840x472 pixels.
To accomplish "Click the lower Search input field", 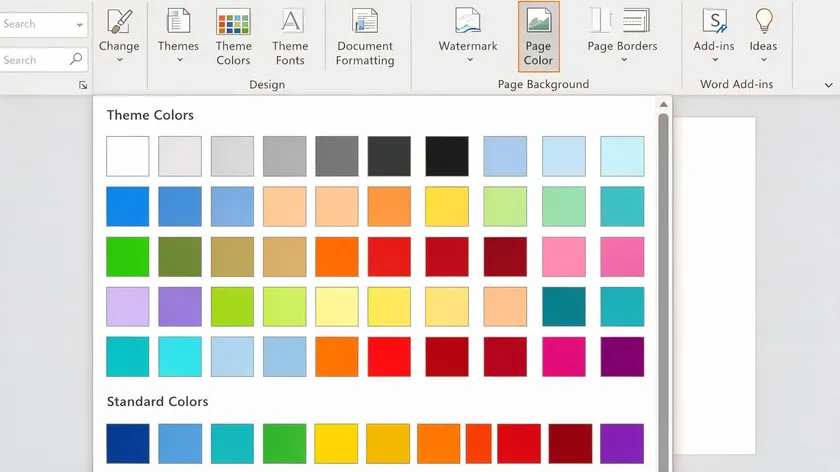I will pyautogui.click(x=43, y=59).
